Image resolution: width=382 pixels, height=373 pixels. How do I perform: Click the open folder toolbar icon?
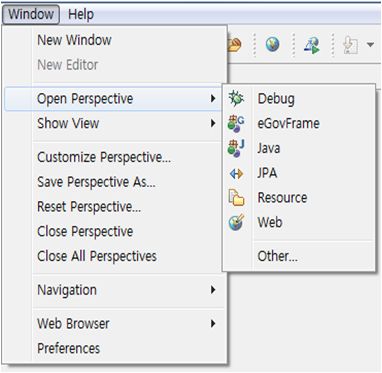coord(235,45)
